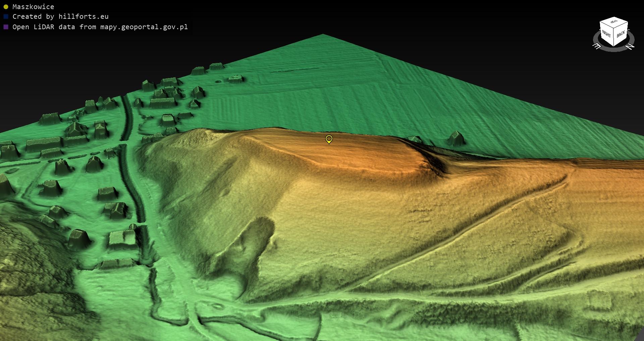Click the Maszkowice site label
The width and height of the screenshot is (644, 341).
pyautogui.click(x=33, y=7)
